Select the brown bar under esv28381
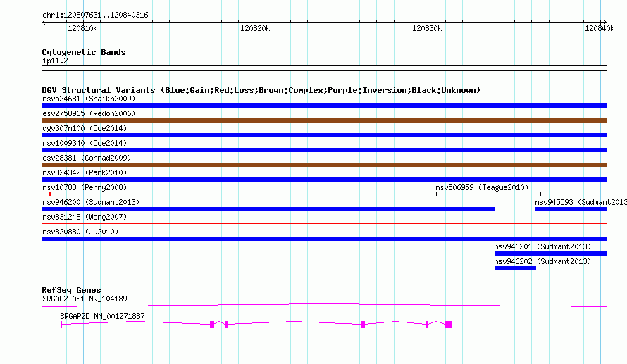The width and height of the screenshot is (627, 364). click(324, 165)
